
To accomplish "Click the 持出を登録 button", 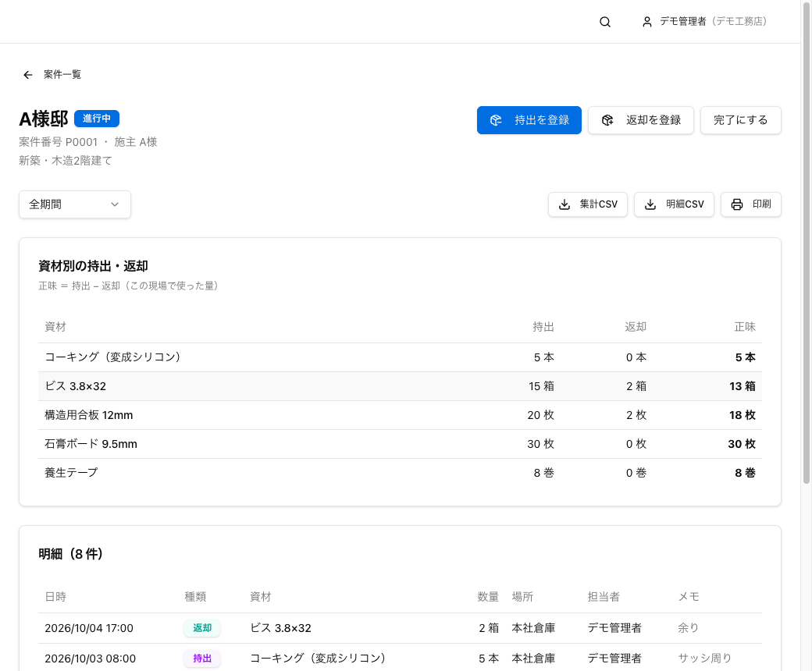I will (x=529, y=120).
